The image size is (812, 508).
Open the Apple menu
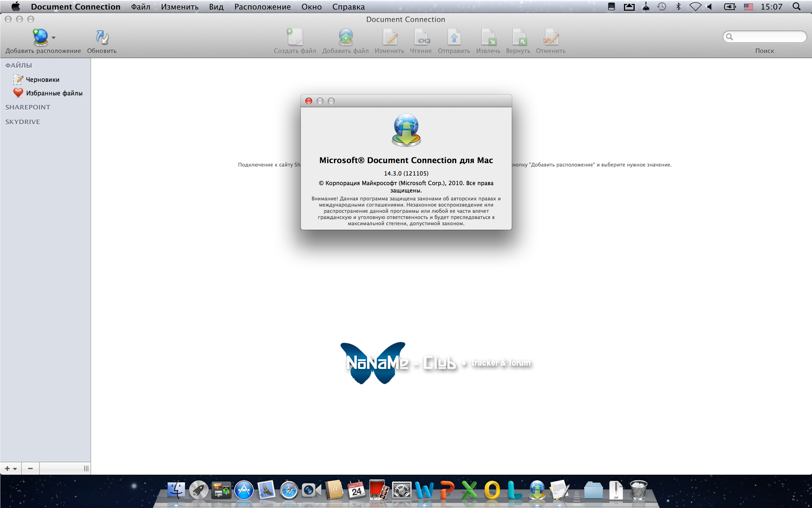(16, 6)
